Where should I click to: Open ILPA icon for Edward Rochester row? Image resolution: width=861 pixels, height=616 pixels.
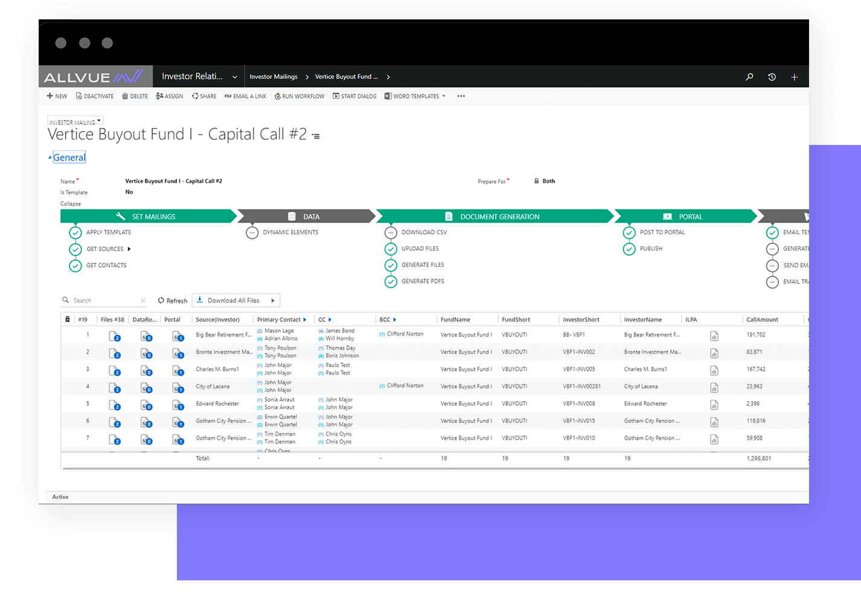714,405
